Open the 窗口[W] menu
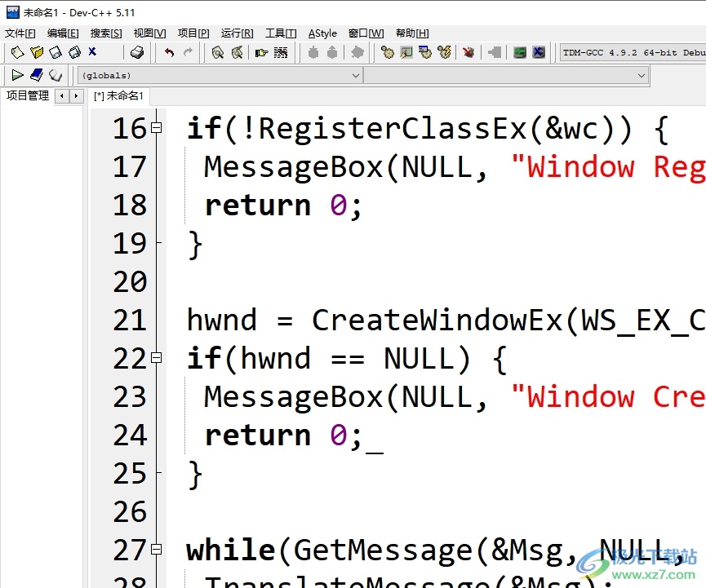This screenshot has height=588, width=706. coord(366,33)
